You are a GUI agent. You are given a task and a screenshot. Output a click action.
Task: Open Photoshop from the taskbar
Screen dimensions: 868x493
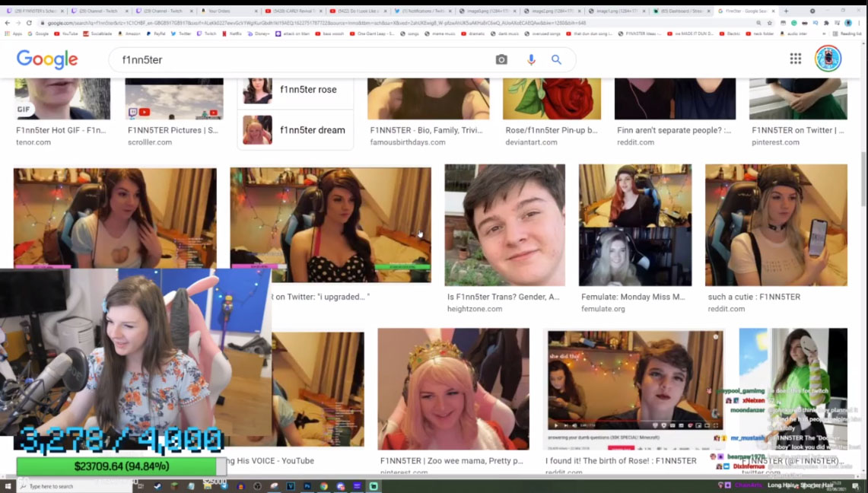pos(307,486)
